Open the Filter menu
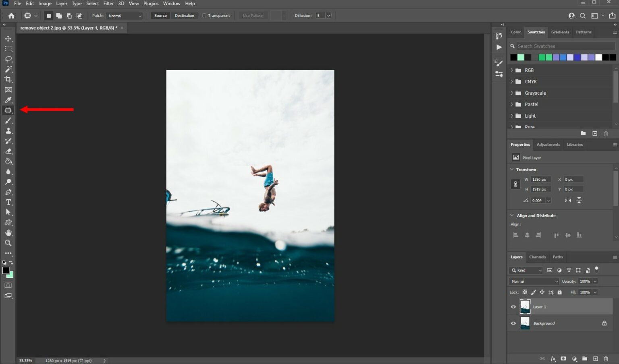Viewport: 619px width, 364px height. click(x=108, y=3)
